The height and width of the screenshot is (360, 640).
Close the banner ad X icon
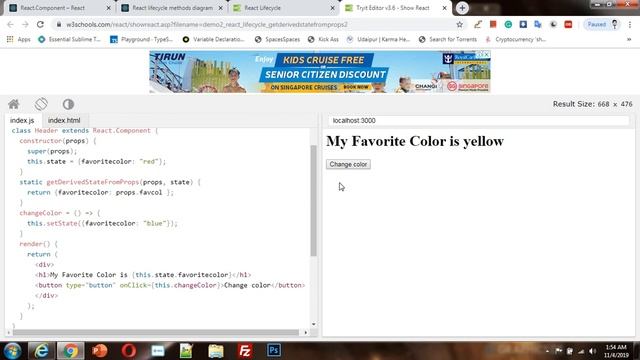point(487,54)
